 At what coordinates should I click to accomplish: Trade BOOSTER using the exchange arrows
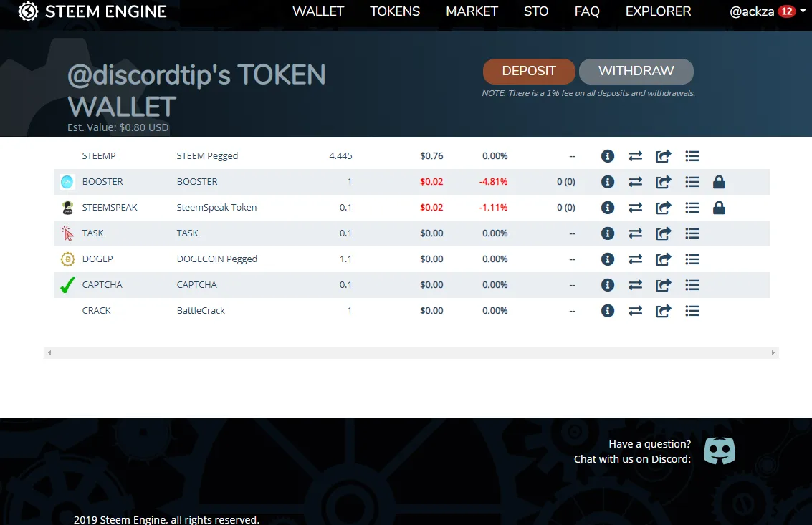point(636,182)
